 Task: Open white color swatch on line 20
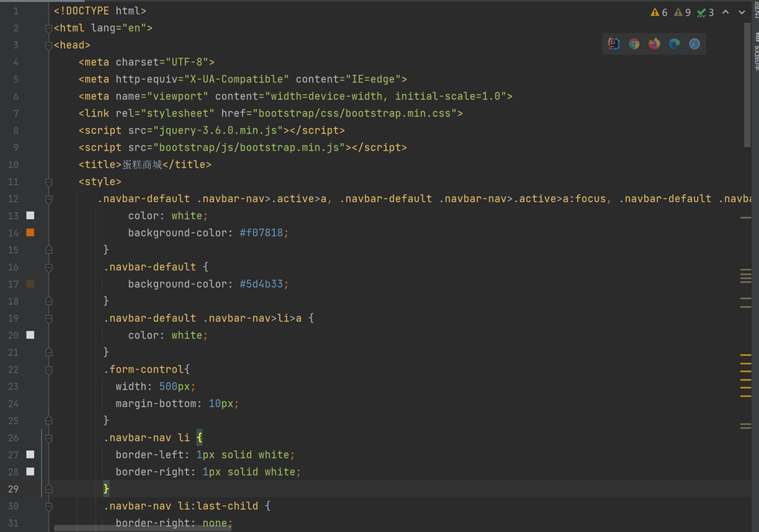(30, 335)
